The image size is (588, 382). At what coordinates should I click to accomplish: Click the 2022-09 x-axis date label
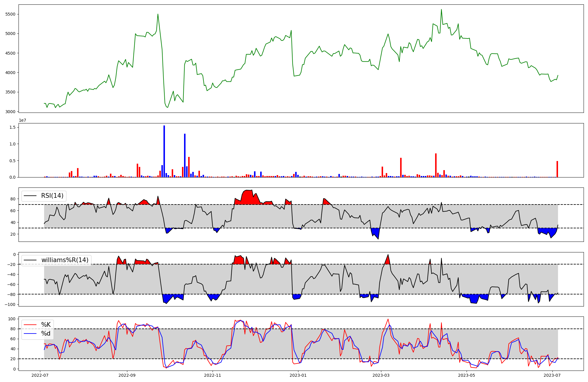(x=127, y=375)
